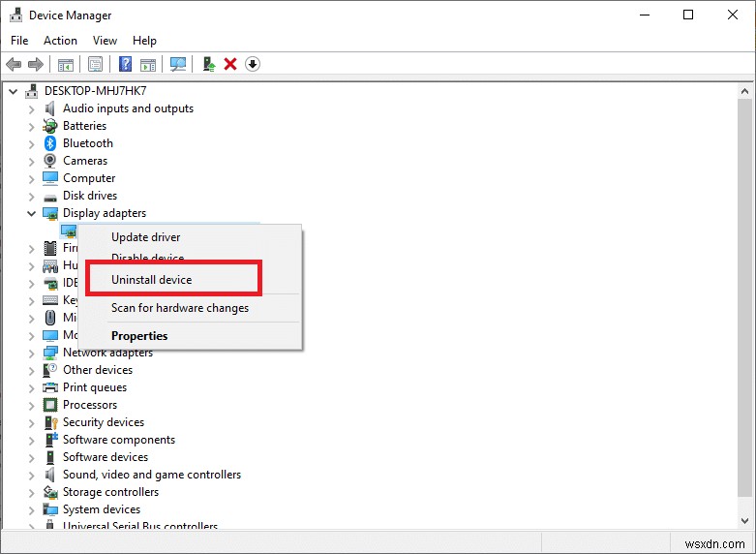The image size is (756, 554).
Task: Expand the Cameras category
Action: coord(31,161)
